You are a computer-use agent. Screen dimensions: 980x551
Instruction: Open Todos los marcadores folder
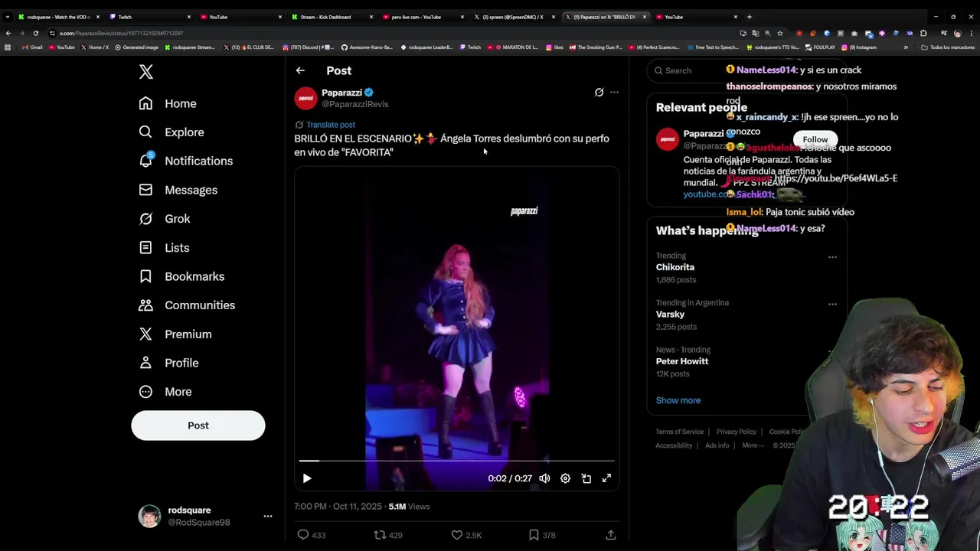click(x=948, y=47)
